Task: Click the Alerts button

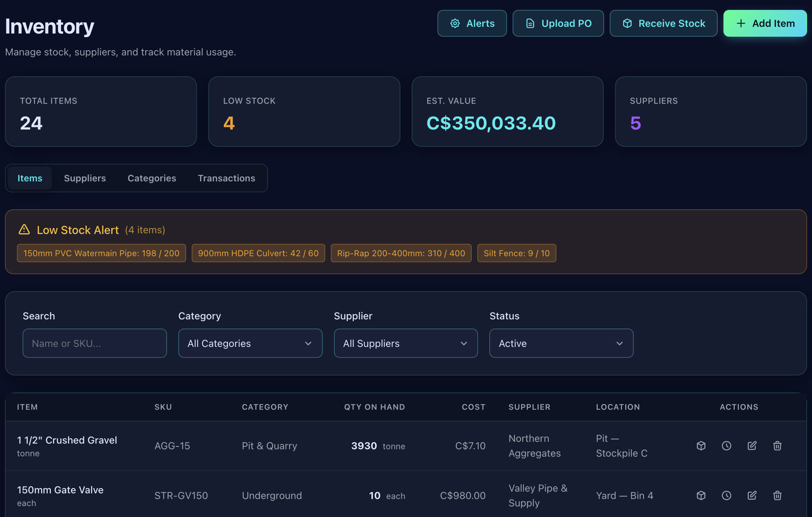Action: click(472, 23)
